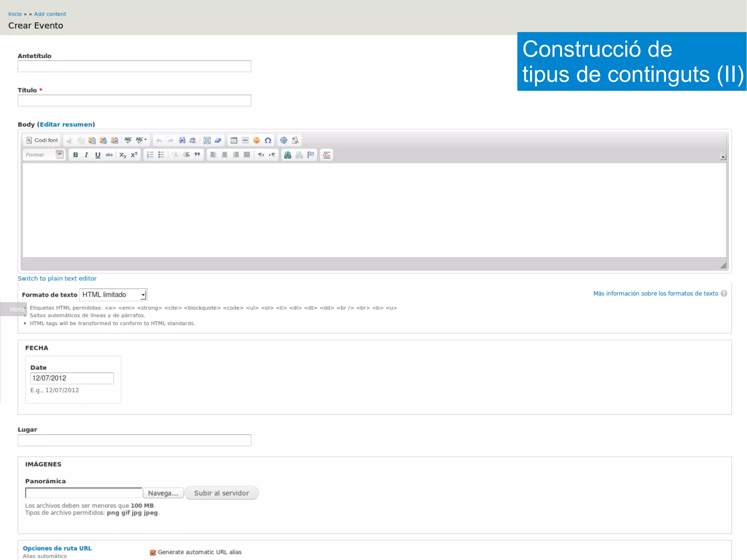The width and height of the screenshot is (747, 560).
Task: Insert a bulleted list
Action: click(161, 155)
